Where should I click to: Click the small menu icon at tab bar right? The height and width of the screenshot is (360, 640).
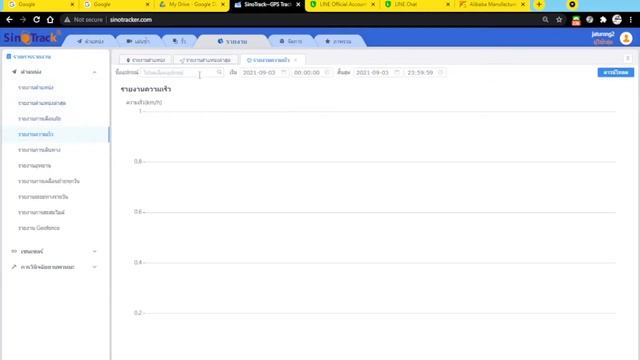pyautogui.click(x=628, y=58)
